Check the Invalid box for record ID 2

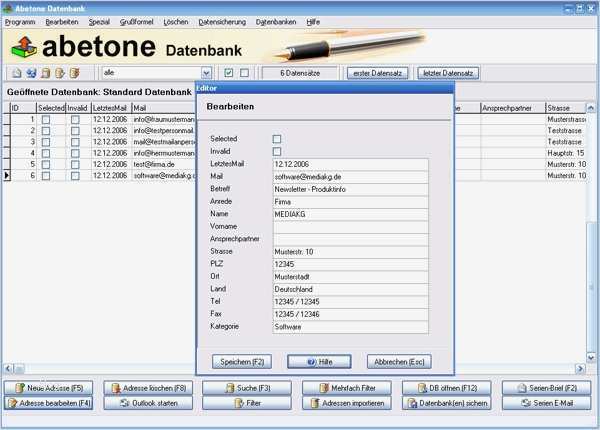tap(75, 131)
